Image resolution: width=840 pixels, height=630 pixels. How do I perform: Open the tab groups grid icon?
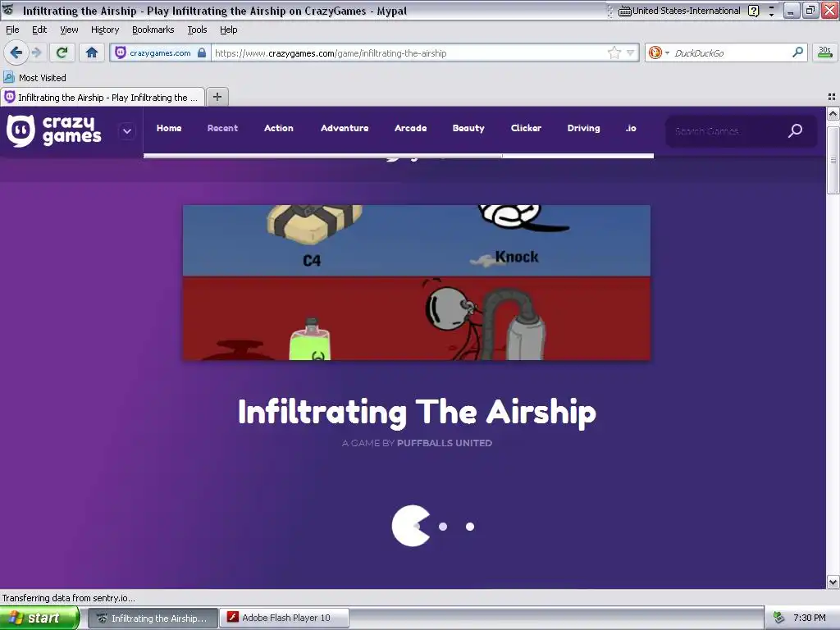(832, 97)
